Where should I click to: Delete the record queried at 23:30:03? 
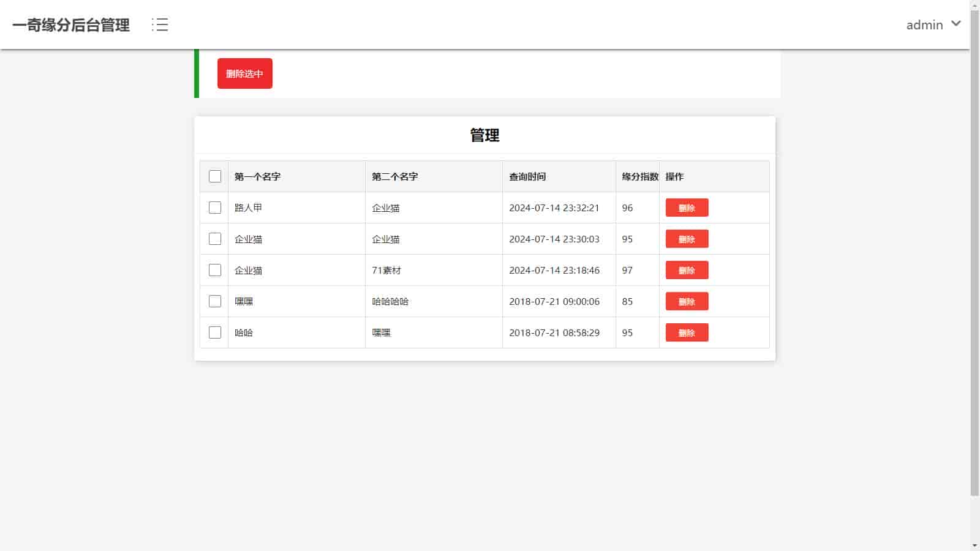coord(687,239)
